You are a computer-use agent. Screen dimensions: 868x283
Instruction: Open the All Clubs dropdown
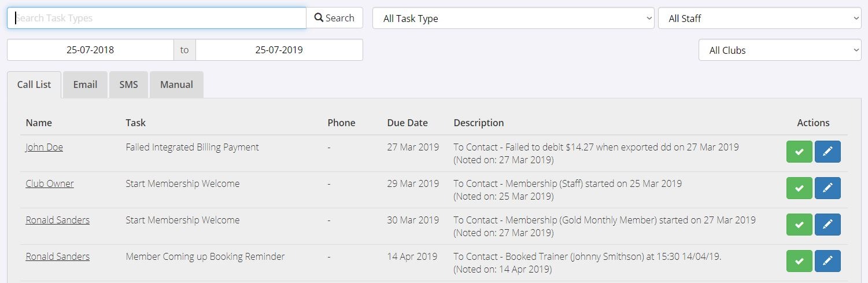(x=780, y=50)
